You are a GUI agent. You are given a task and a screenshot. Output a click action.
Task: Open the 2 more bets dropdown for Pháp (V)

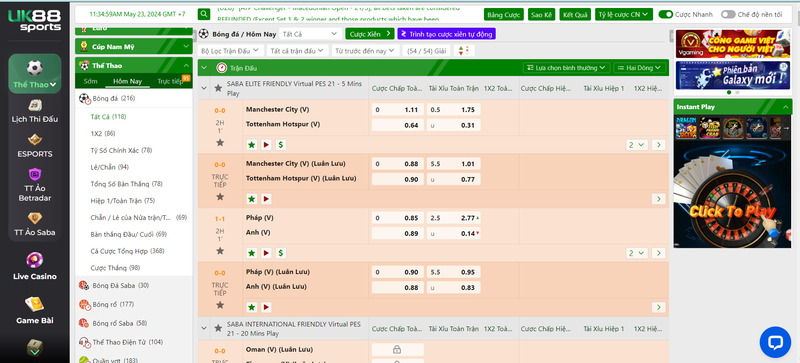[637, 253]
